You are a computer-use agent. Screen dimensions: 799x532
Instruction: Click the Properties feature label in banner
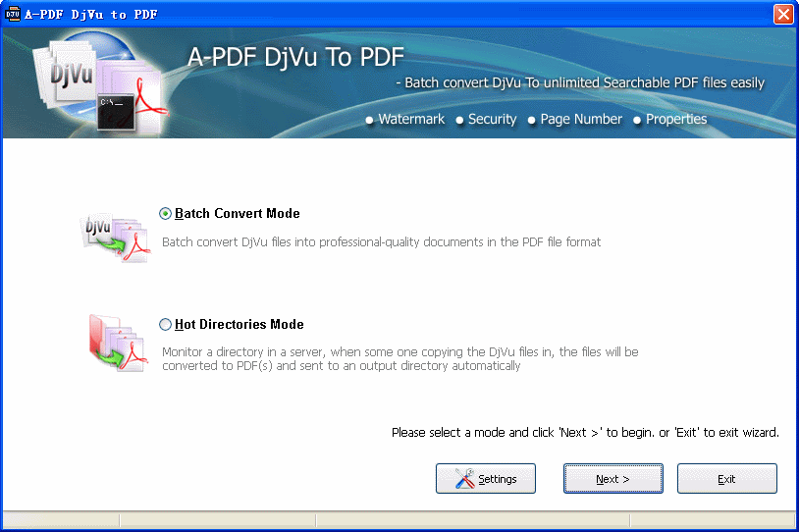(676, 119)
